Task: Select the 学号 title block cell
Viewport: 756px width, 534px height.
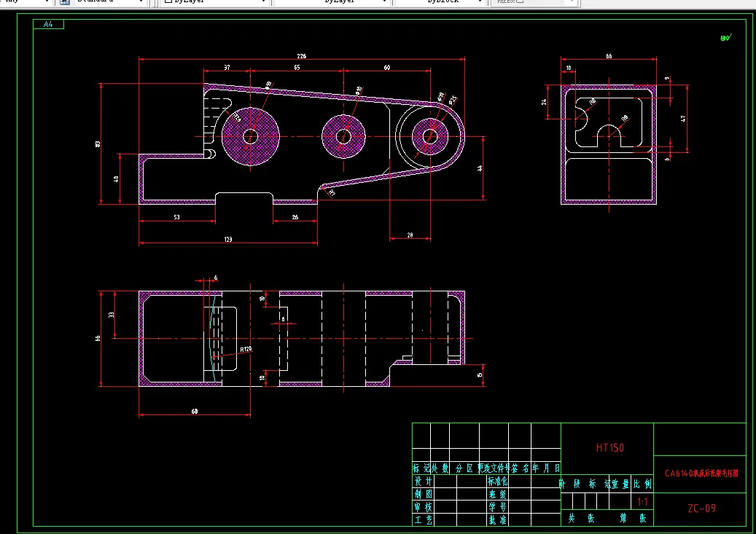Action: click(497, 507)
